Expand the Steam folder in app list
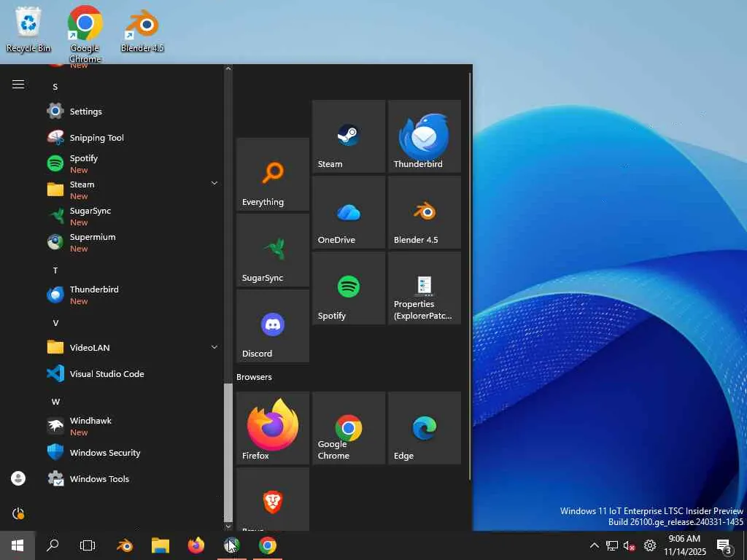 (x=214, y=183)
